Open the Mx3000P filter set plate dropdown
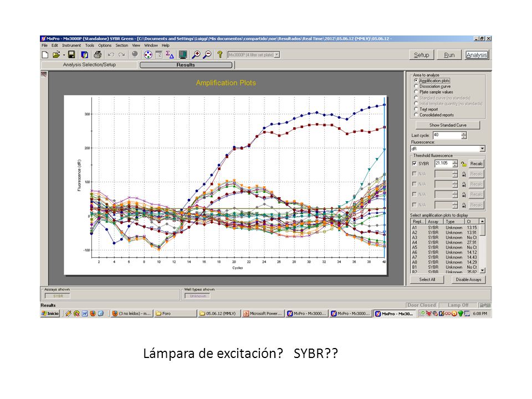This screenshot has height=399, width=532. click(x=277, y=55)
